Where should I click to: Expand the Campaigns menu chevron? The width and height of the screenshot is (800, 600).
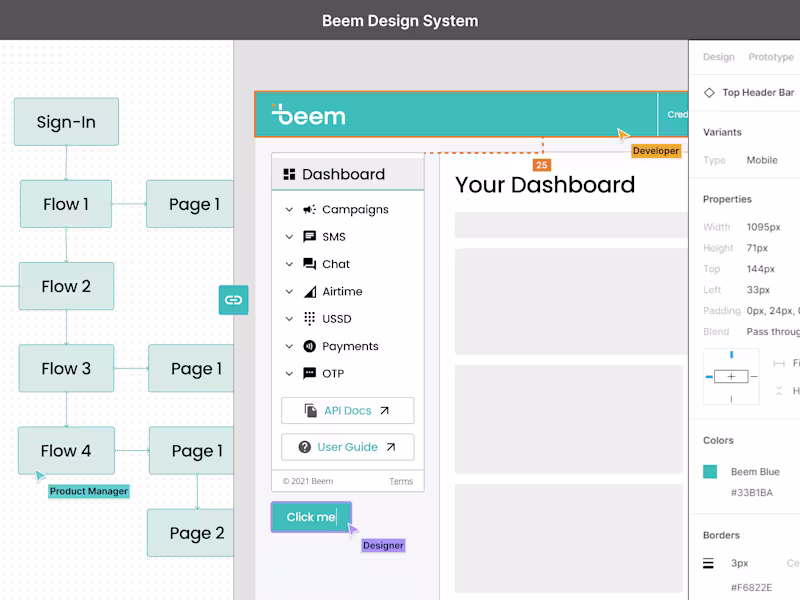pyautogui.click(x=289, y=210)
